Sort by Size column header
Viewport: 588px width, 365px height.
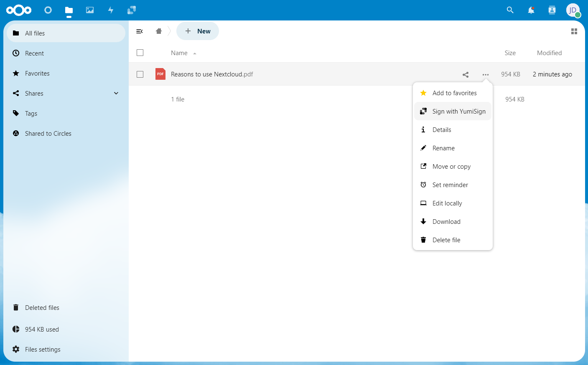click(510, 53)
